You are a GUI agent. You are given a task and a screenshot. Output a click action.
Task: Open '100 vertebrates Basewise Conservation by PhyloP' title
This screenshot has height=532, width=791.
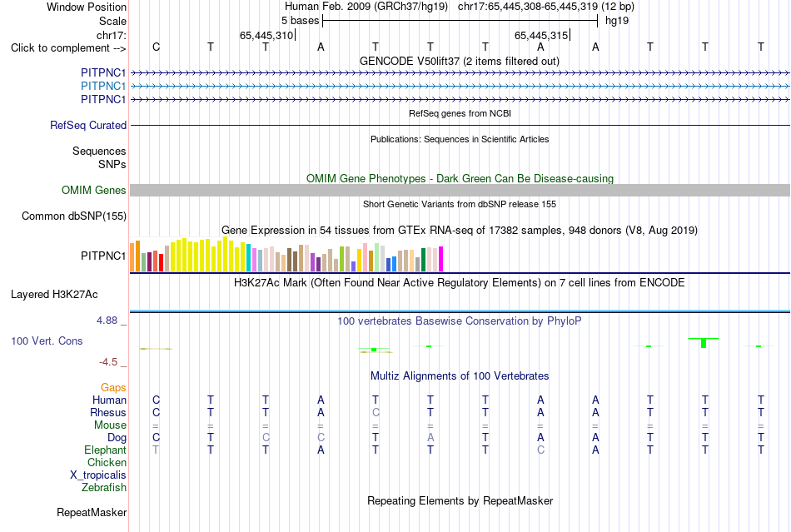460,321
